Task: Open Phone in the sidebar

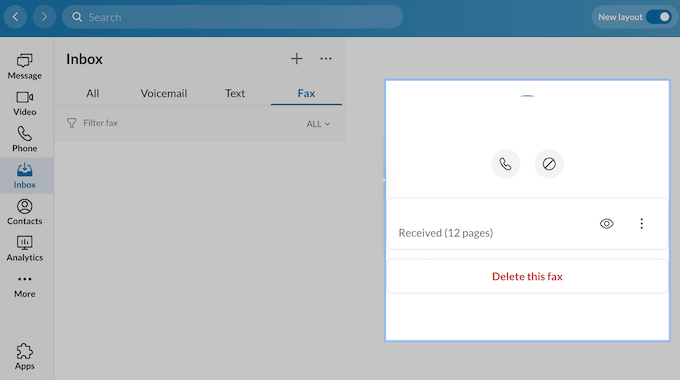Action: (x=25, y=139)
